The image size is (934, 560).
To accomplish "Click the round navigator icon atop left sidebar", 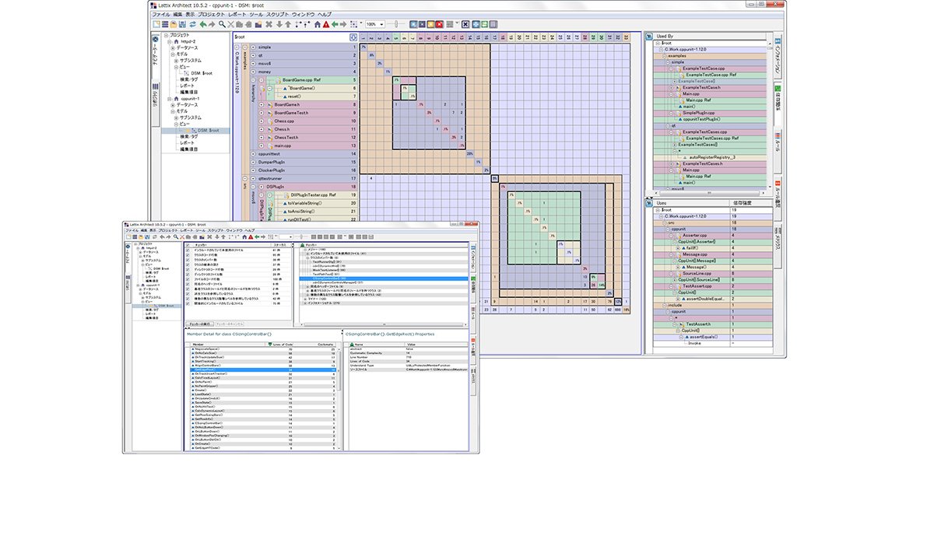I will coord(156,39).
